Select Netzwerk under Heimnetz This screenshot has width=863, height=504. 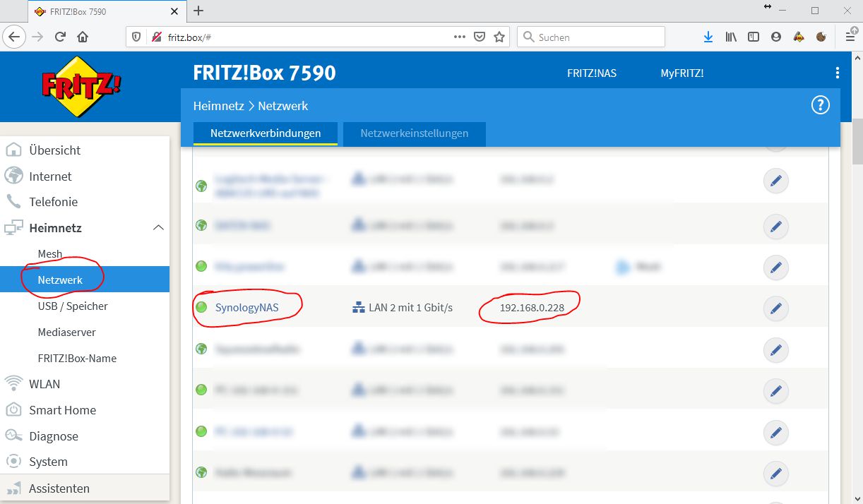coord(85,280)
